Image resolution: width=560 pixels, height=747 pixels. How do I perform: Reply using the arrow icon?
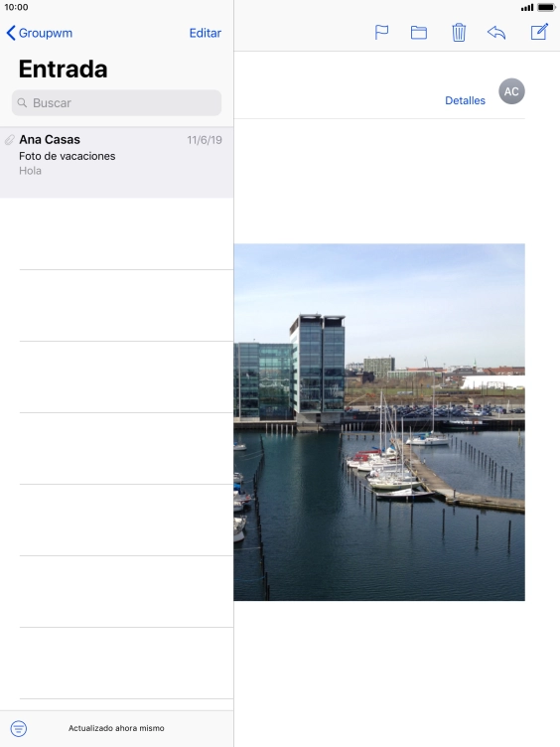click(x=496, y=33)
